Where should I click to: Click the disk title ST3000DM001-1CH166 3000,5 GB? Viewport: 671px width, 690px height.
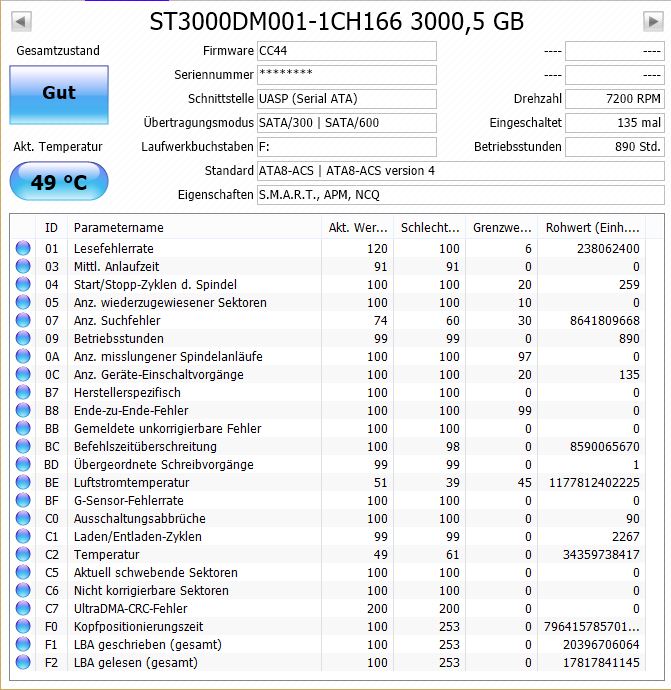[337, 21]
